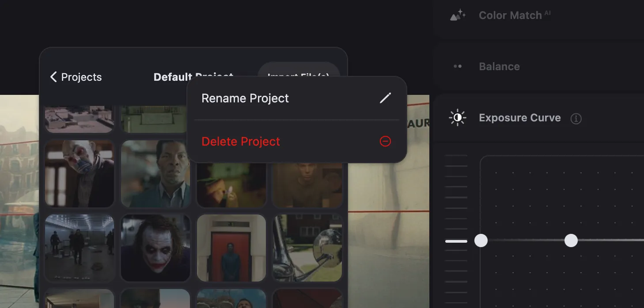Select the left exposure curve control point

(481, 240)
